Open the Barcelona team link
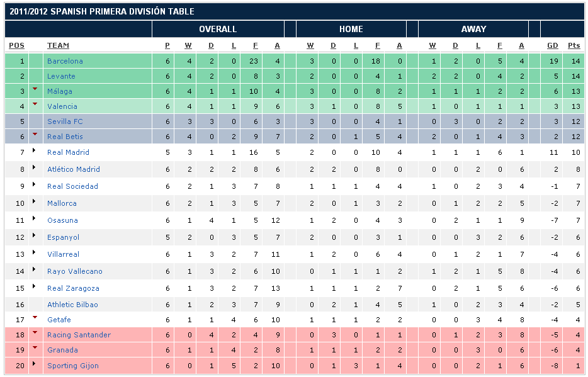This screenshot has height=377, width=588. [65, 61]
